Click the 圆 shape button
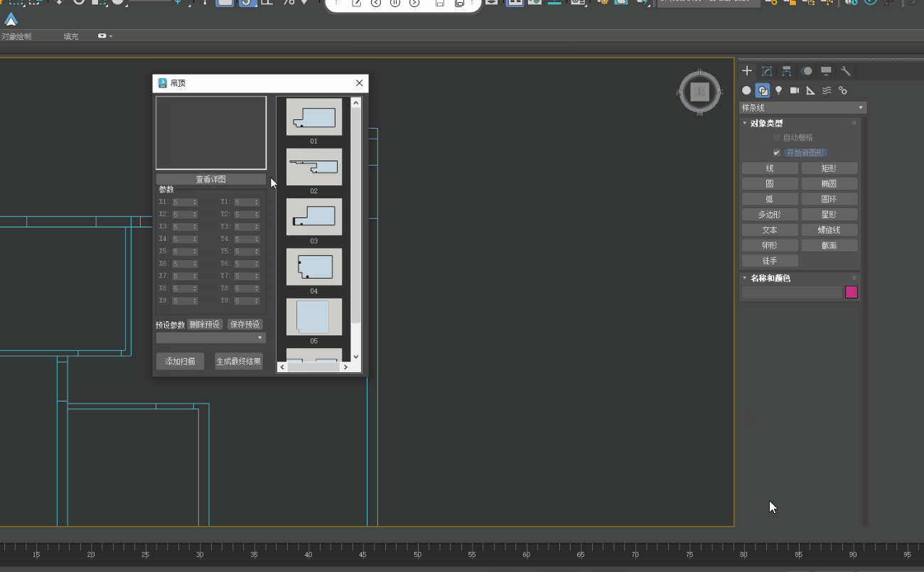Image resolution: width=924 pixels, height=572 pixels. click(x=770, y=184)
